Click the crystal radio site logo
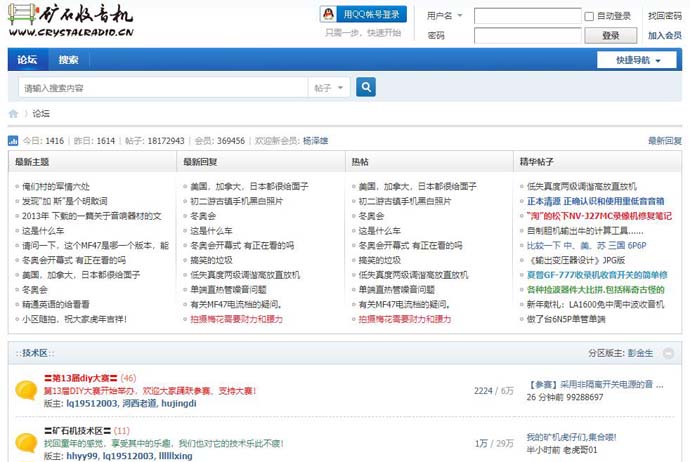Image resolution: width=690 pixels, height=462 pixels. coord(70,21)
